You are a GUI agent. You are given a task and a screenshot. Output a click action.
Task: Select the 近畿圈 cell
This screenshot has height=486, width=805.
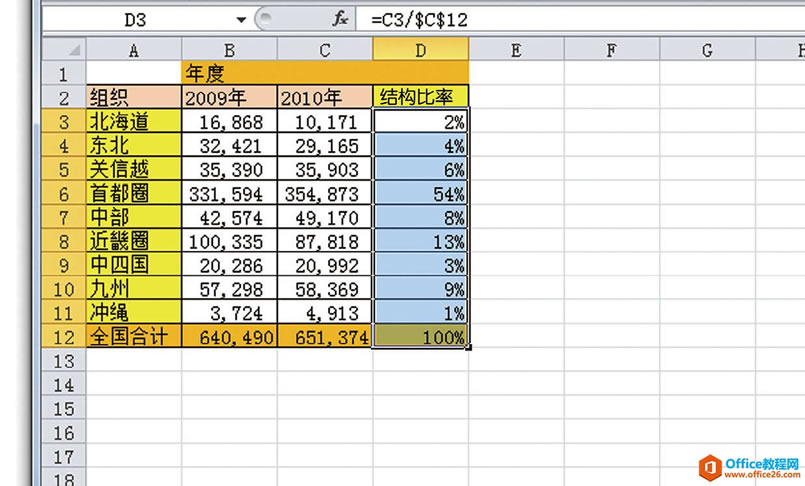tap(133, 241)
